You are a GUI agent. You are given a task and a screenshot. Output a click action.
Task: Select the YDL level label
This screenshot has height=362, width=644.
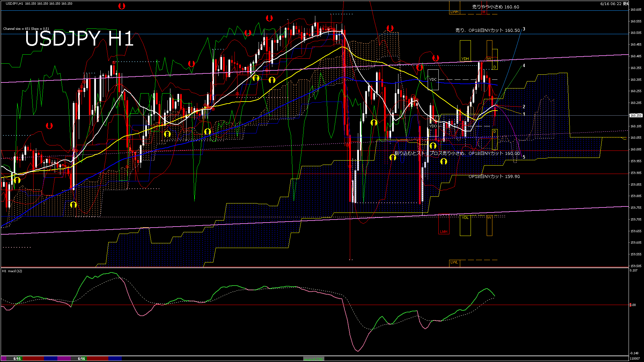click(465, 218)
